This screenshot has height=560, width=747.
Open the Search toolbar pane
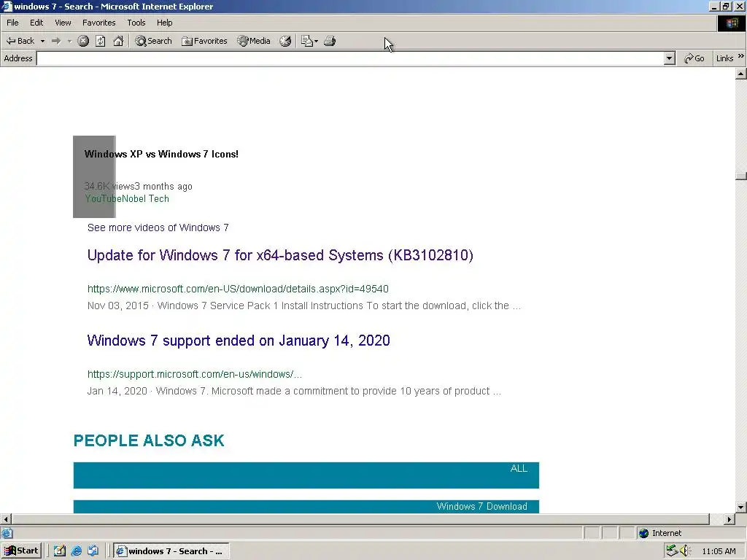point(153,41)
